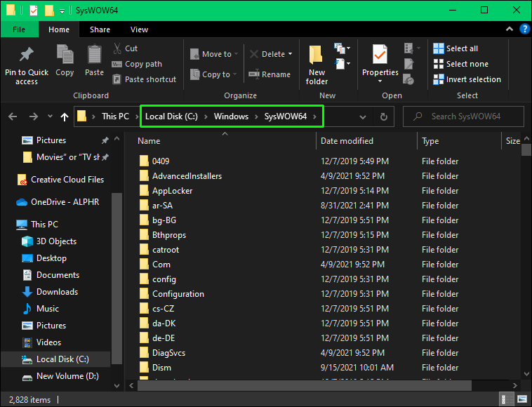Viewport: 532px width, 407px height.
Task: Create a New folder from the ribbon
Action: click(317, 64)
